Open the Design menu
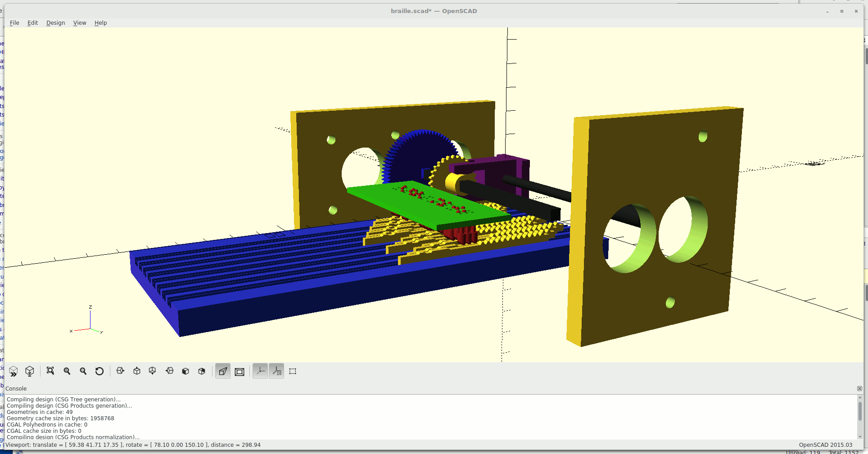 point(55,23)
